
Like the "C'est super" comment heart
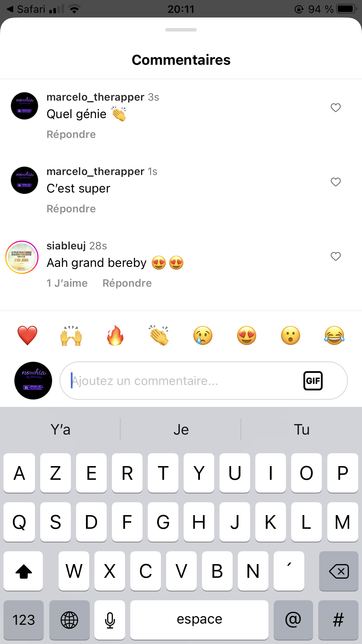[x=335, y=182]
